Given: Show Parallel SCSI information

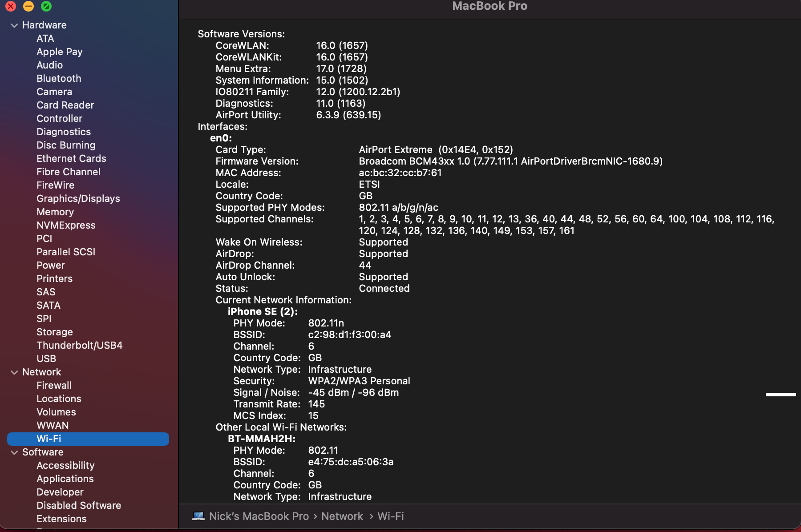Looking at the screenshot, I should tap(66, 252).
